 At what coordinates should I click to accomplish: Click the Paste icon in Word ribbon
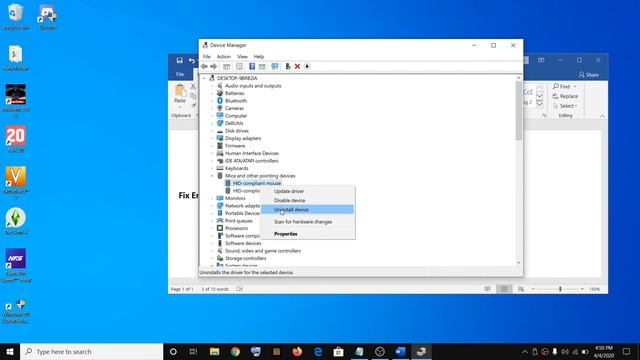coord(180,91)
